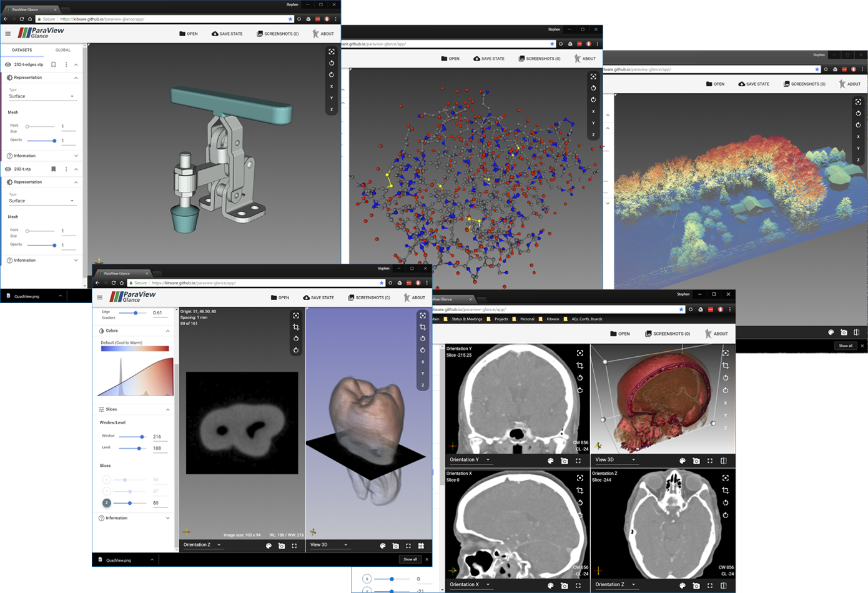This screenshot has width=868, height=593.
Task: Click the Cool to Warm color gradient bar
Action: coord(135,349)
